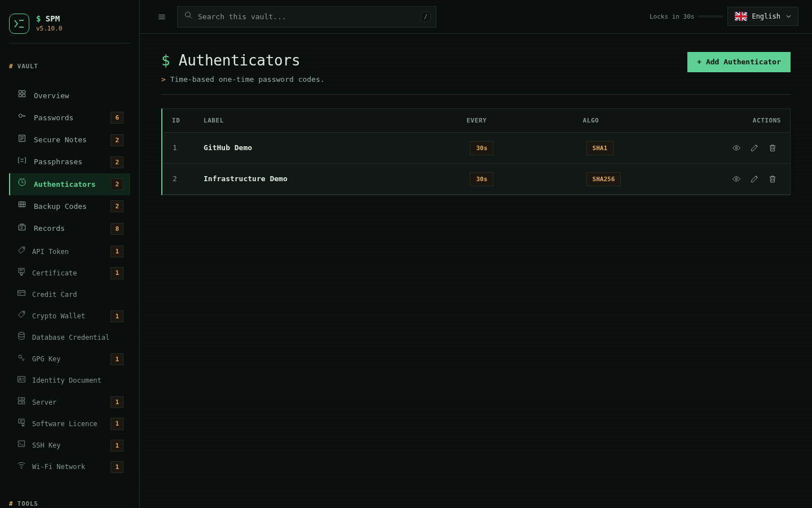Toggle the hamburger sidebar menu icon
This screenshot has height=508, width=812.
tap(162, 17)
